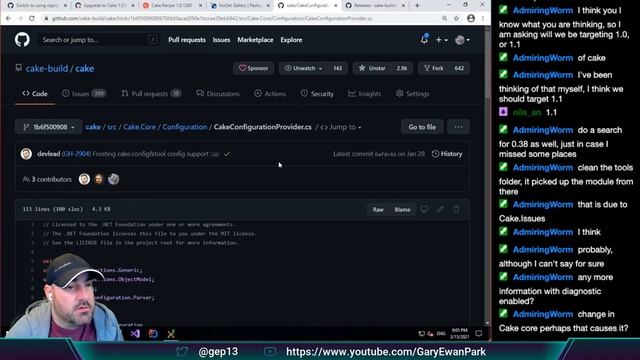Sponsor the cake repository
This screenshot has height=360, width=640.
[253, 68]
